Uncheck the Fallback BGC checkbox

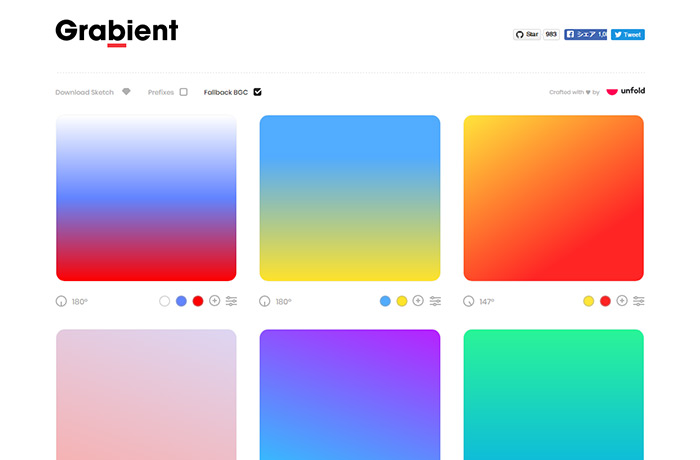click(x=258, y=92)
